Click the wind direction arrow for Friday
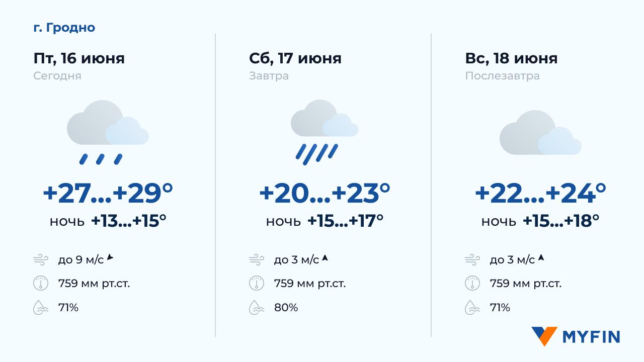Image resolution: width=644 pixels, height=362 pixels. pos(110,258)
